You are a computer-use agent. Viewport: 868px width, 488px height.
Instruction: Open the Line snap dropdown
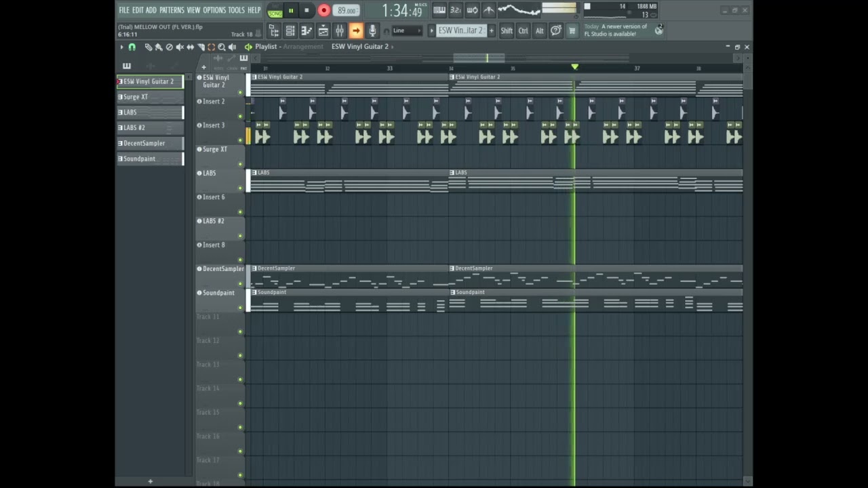tap(408, 30)
